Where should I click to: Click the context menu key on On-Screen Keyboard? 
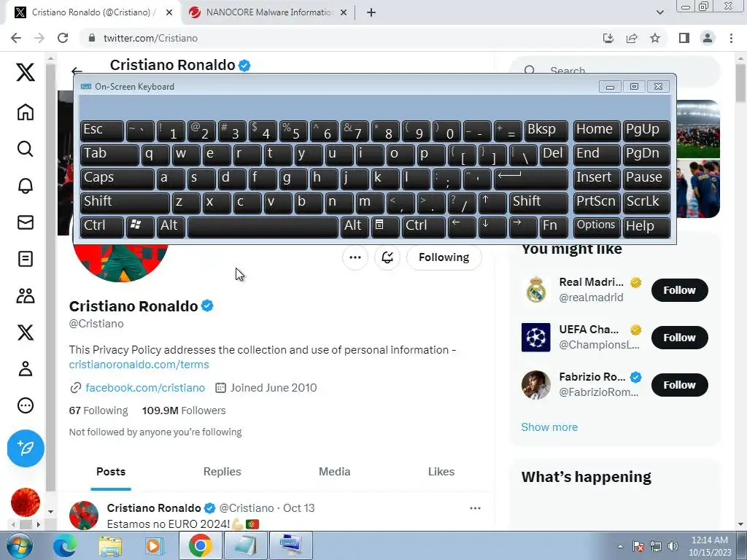click(x=385, y=227)
